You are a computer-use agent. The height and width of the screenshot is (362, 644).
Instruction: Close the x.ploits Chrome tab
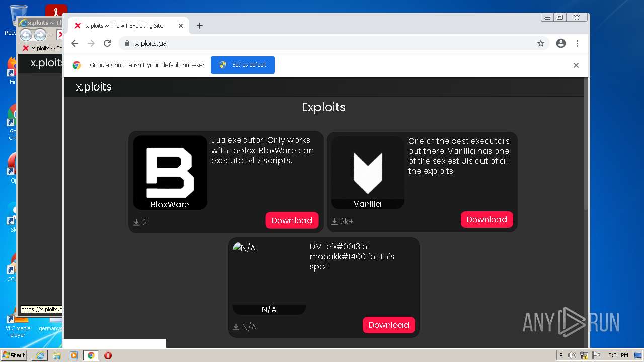pyautogui.click(x=181, y=26)
